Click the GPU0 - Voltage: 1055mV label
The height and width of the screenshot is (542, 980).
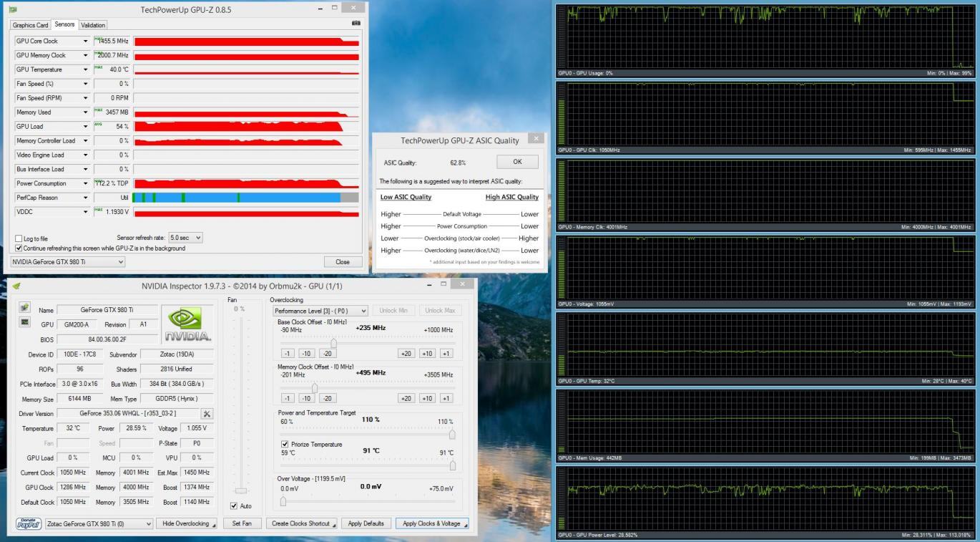pos(586,304)
